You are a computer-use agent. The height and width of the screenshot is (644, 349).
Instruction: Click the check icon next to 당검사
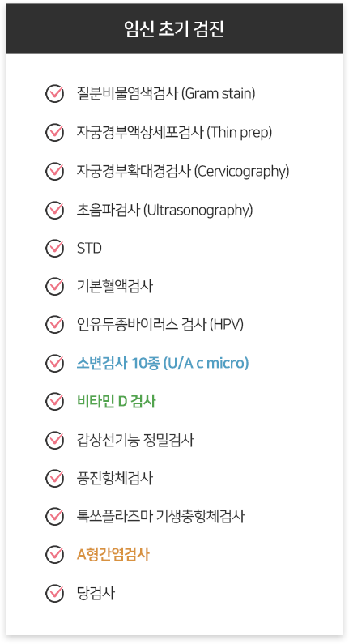(x=54, y=594)
